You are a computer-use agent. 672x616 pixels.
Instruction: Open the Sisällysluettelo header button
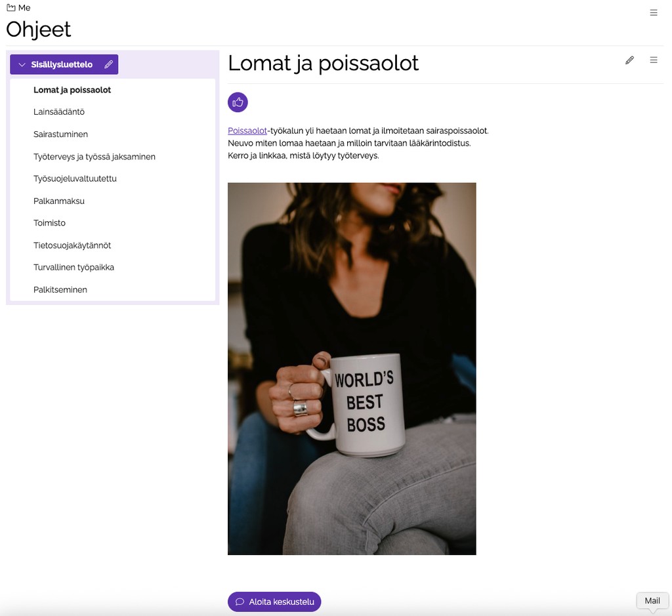click(x=64, y=64)
